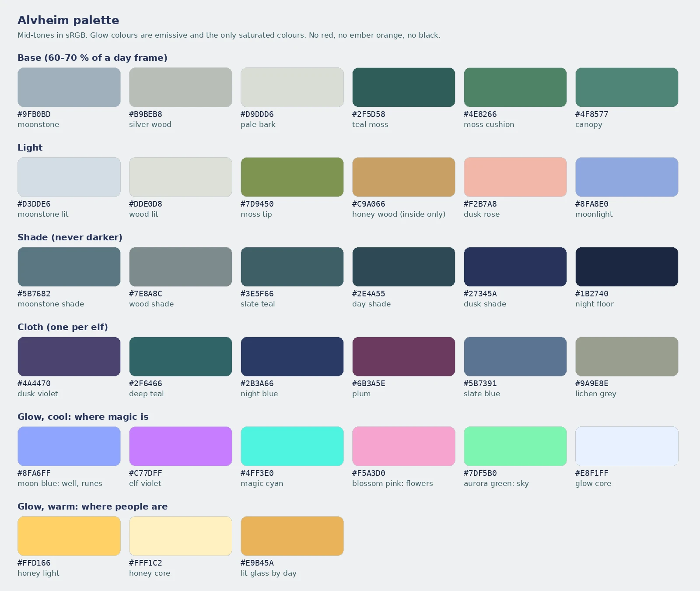Pick the elf violet glow swatch
Viewport: 700px width, 591px height.
[x=181, y=446]
